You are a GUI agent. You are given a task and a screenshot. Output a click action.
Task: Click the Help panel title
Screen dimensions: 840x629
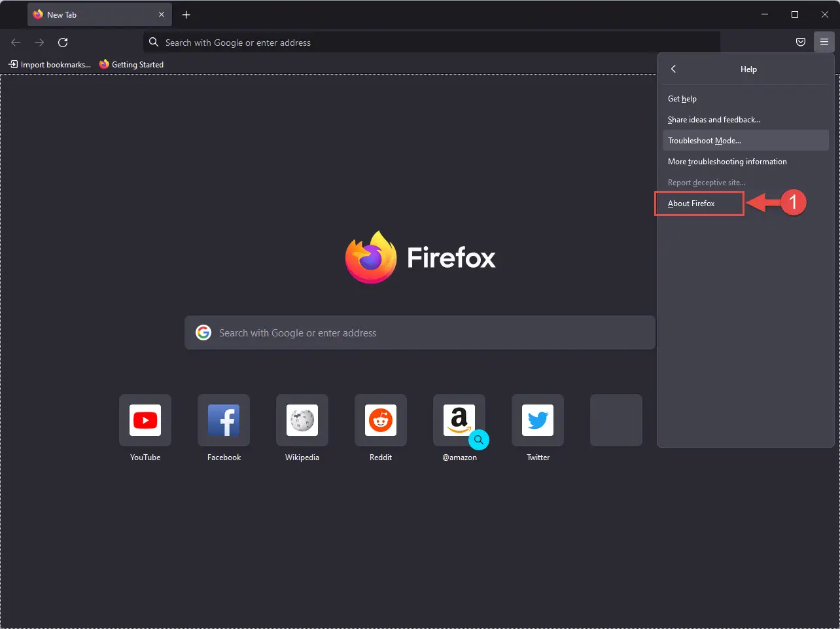click(748, 69)
